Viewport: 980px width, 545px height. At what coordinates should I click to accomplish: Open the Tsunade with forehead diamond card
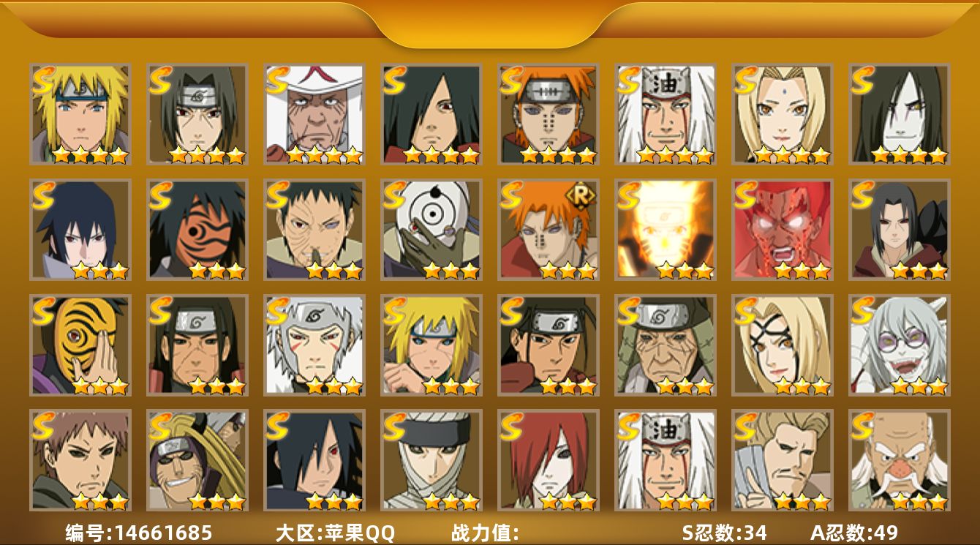(782, 114)
